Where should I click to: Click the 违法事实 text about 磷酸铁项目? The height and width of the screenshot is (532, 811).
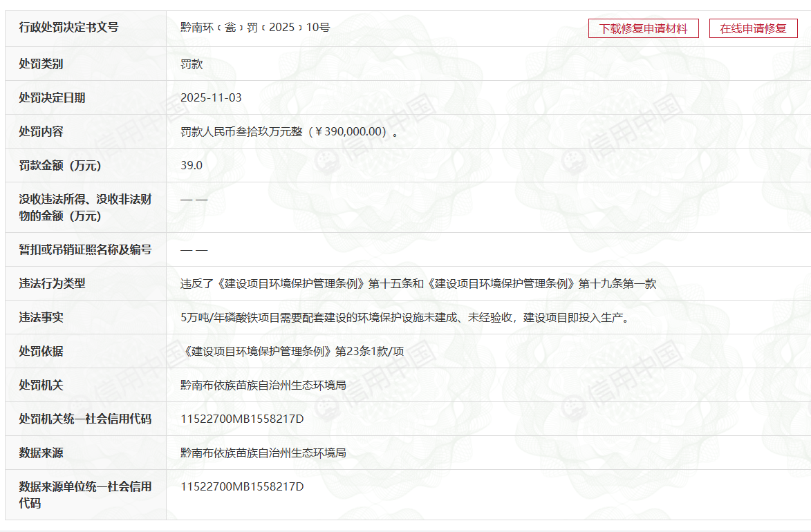coord(405,317)
